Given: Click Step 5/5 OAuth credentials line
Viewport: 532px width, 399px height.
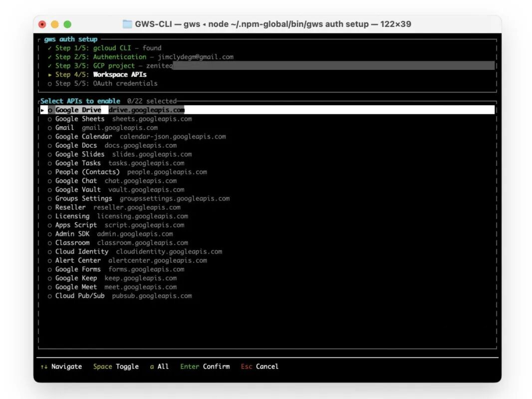Looking at the screenshot, I should click(102, 83).
